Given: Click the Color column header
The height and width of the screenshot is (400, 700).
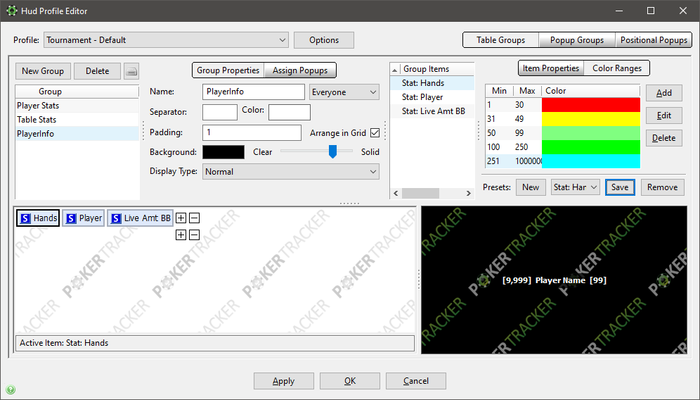Looking at the screenshot, I should point(591,91).
